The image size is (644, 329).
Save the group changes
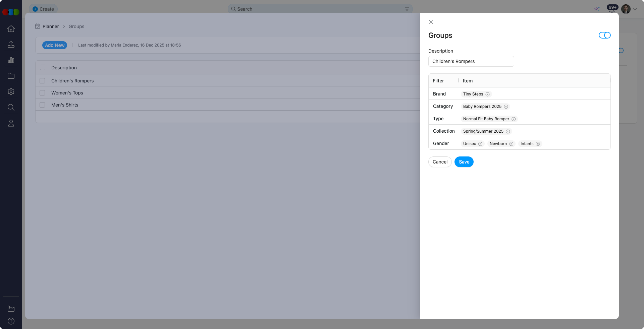[464, 162]
